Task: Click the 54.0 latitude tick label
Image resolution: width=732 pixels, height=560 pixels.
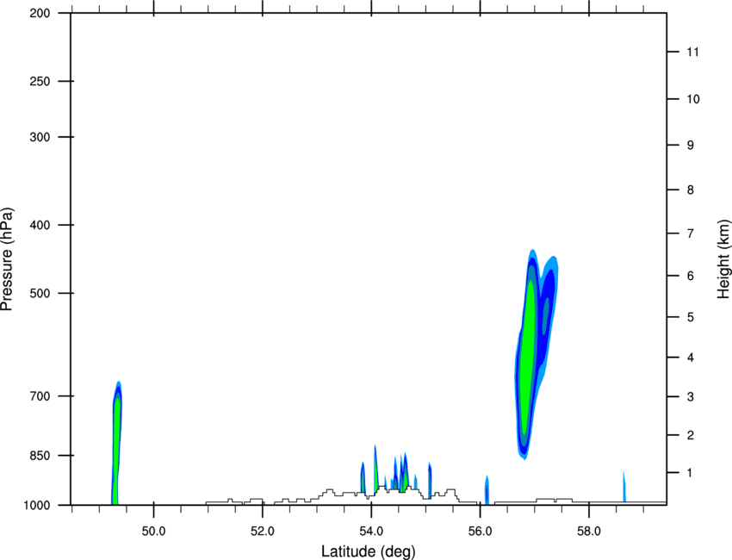Action: [371, 532]
